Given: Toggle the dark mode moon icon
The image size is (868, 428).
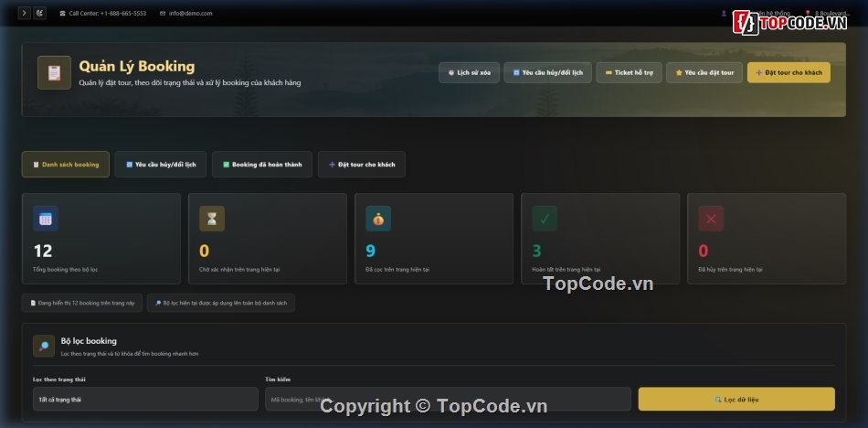Looking at the screenshot, I should pos(39,13).
